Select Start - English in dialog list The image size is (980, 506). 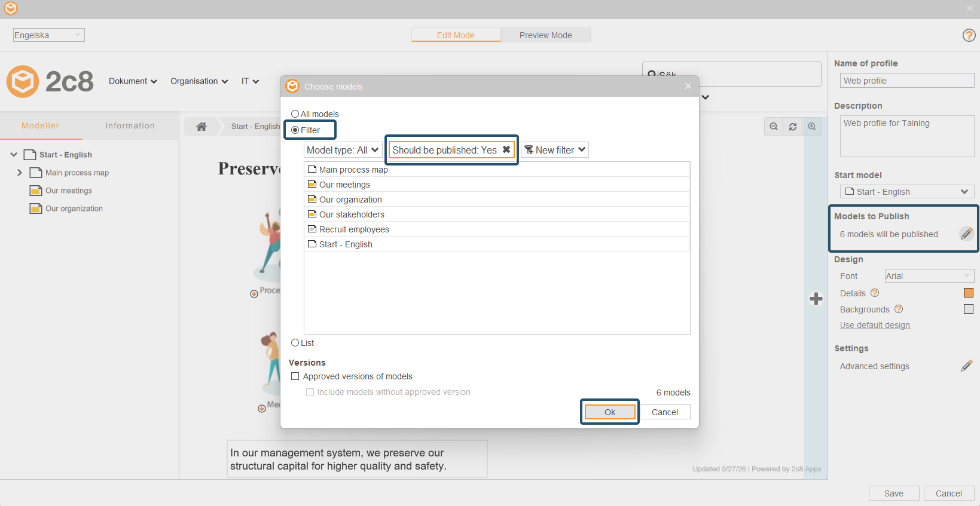tap(497, 244)
